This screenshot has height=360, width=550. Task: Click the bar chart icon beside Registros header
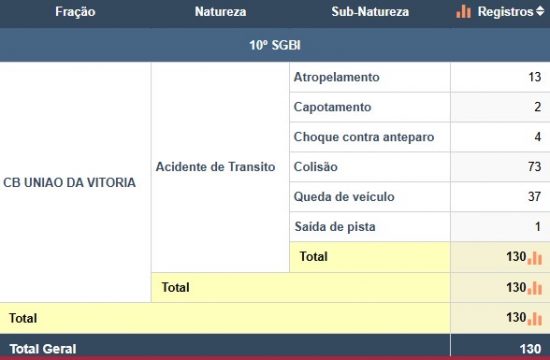click(x=463, y=12)
